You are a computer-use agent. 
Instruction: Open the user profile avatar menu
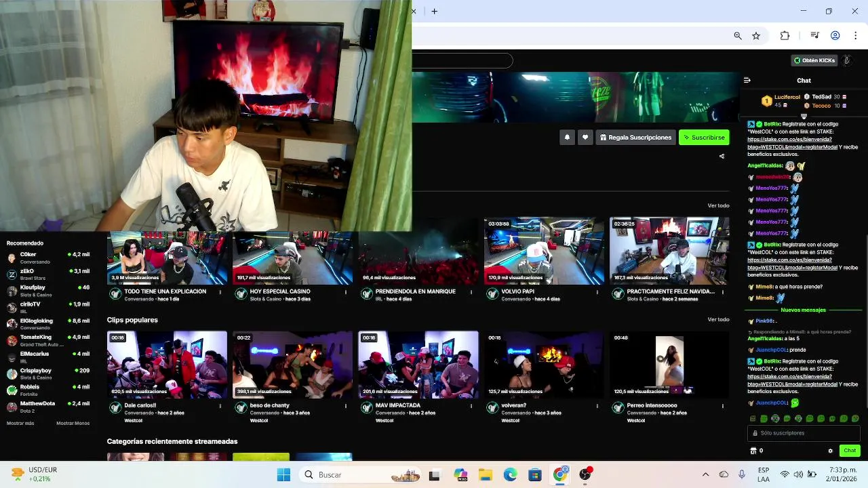click(x=847, y=60)
